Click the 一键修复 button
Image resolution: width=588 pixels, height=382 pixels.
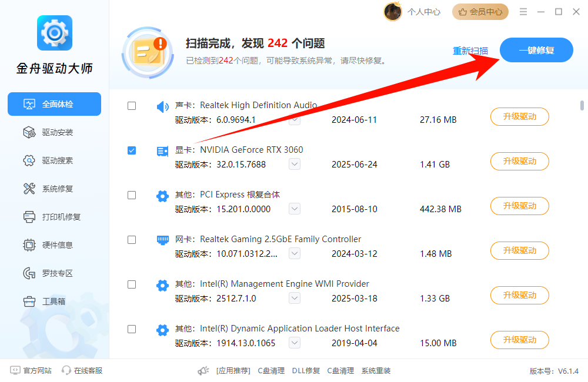536,50
